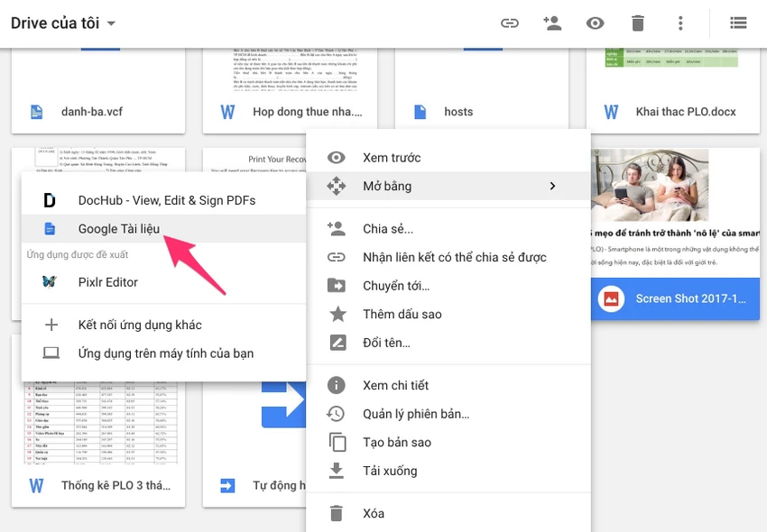
Task: Choose Tải xuống from context menu
Action: tap(448, 471)
